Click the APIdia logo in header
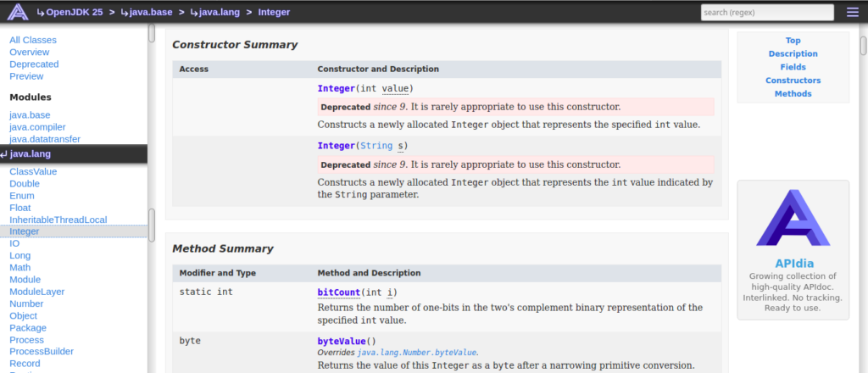This screenshot has height=373, width=868. tap(18, 12)
